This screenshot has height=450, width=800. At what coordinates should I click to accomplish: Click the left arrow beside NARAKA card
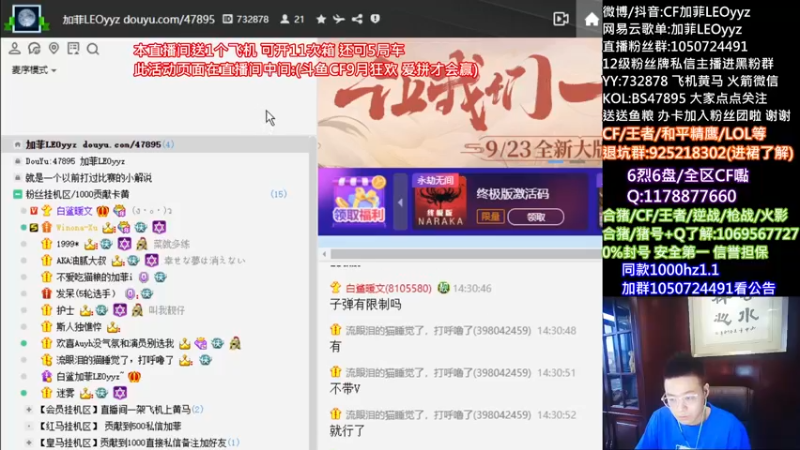tap(401, 203)
